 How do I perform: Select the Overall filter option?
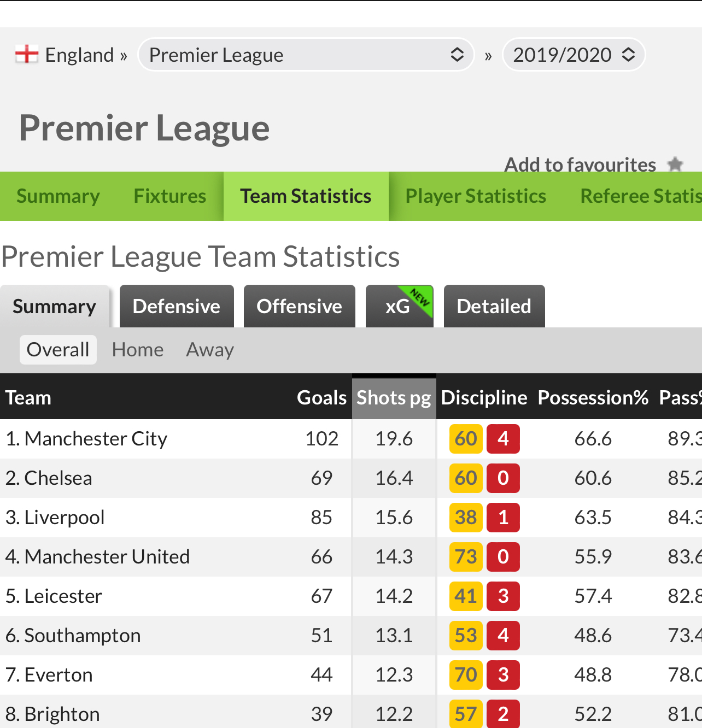click(58, 350)
